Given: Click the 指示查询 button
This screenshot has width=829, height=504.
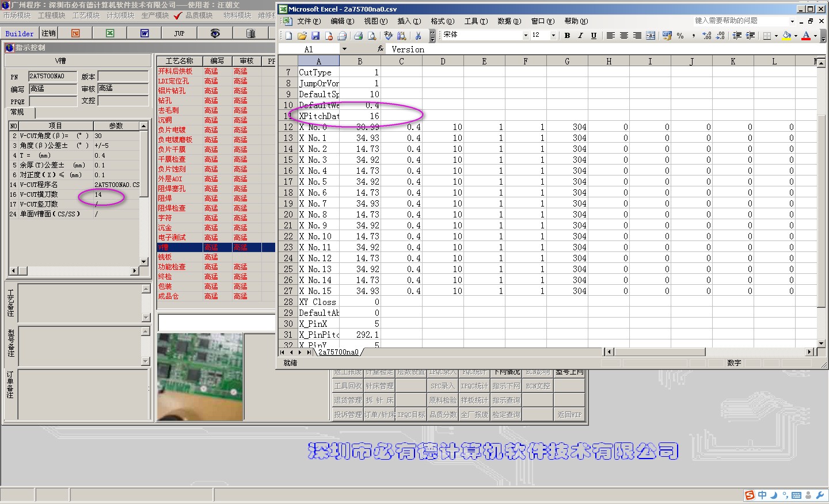Looking at the screenshot, I should coord(506,400).
